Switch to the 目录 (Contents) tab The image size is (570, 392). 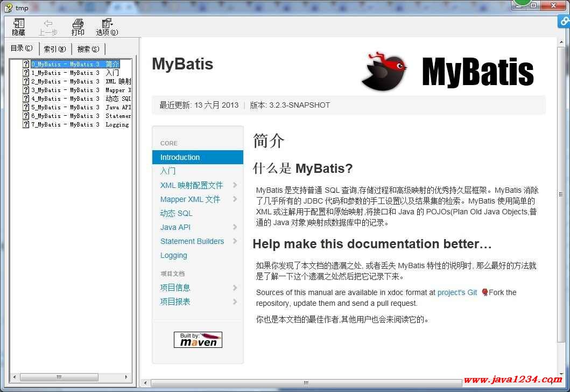(22, 48)
